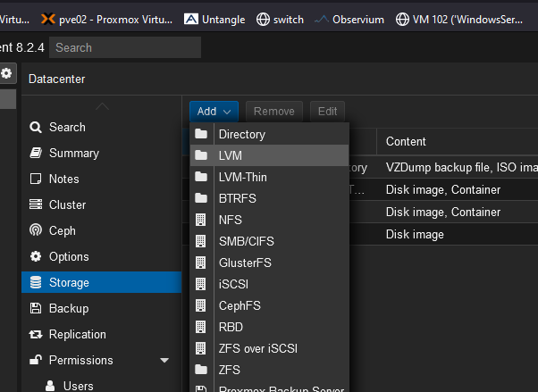Click the Notes icon in sidebar
Screen dimensions: 538x392
point(36,179)
